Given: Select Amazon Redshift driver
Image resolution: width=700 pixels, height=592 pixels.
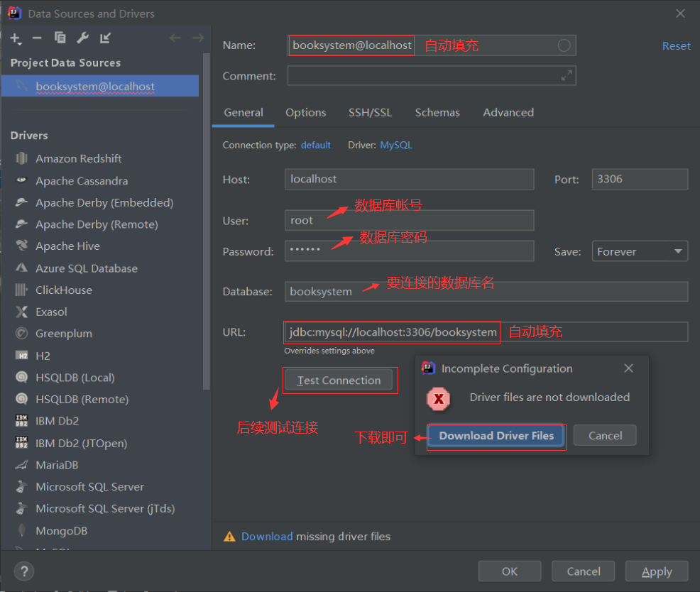Looking at the screenshot, I should 79,158.
